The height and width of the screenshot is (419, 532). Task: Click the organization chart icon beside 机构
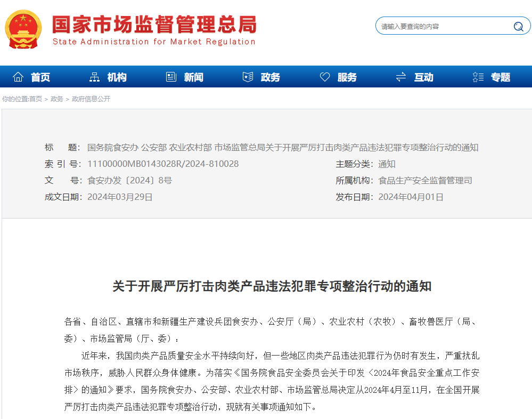[x=95, y=77]
